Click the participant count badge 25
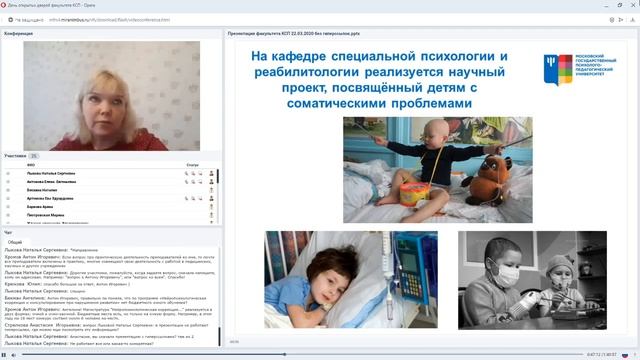Viewport: 640px width, 360px height. click(34, 156)
